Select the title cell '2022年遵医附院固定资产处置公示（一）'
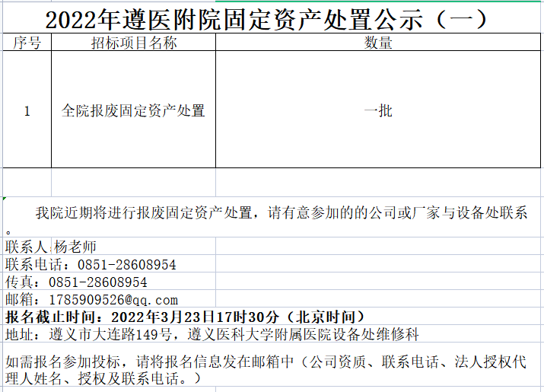The width and height of the screenshot is (544, 392). coord(272,19)
